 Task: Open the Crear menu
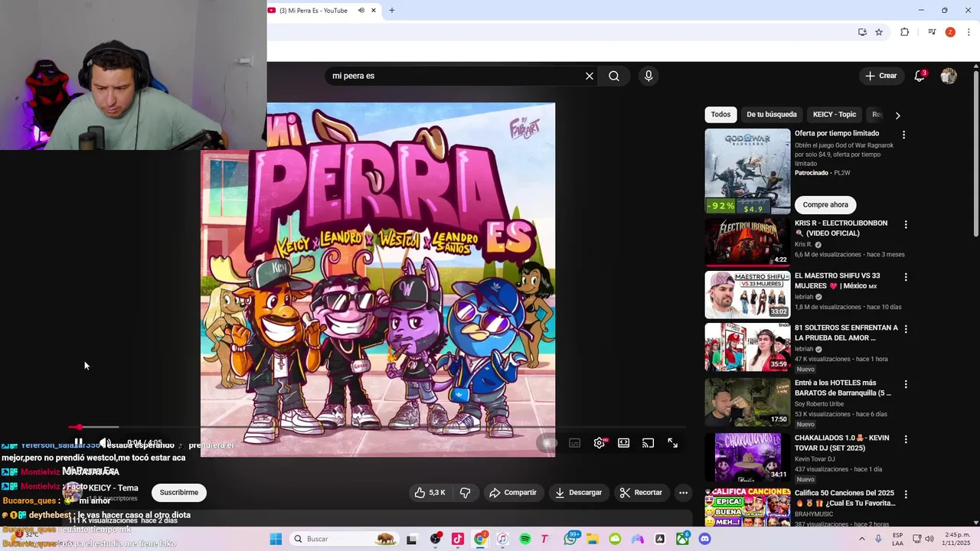coord(880,76)
